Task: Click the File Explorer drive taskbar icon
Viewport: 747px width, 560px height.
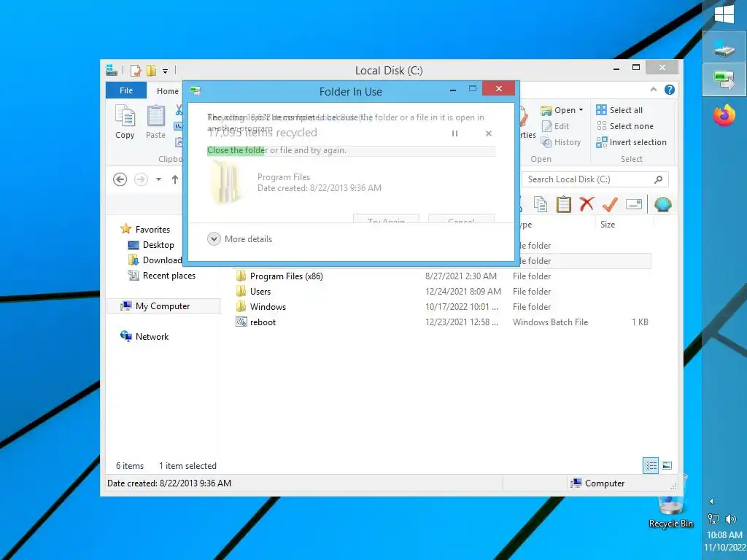Action: pyautogui.click(x=724, y=47)
